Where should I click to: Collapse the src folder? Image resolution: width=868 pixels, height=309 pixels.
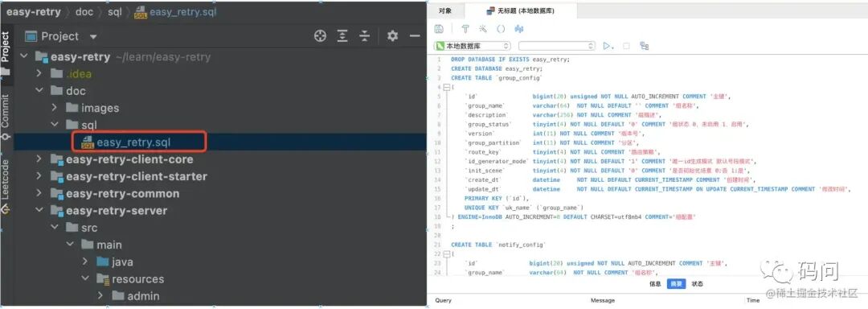pos(55,228)
